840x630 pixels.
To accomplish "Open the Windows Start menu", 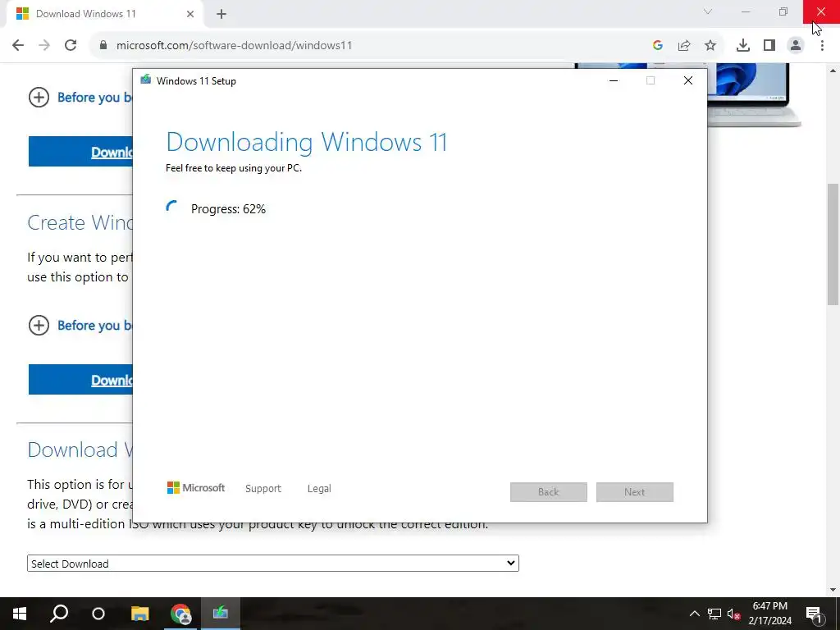I will point(20,614).
